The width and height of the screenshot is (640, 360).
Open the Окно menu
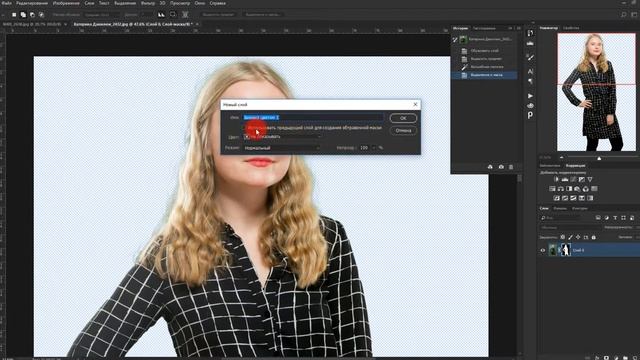tap(200, 3)
